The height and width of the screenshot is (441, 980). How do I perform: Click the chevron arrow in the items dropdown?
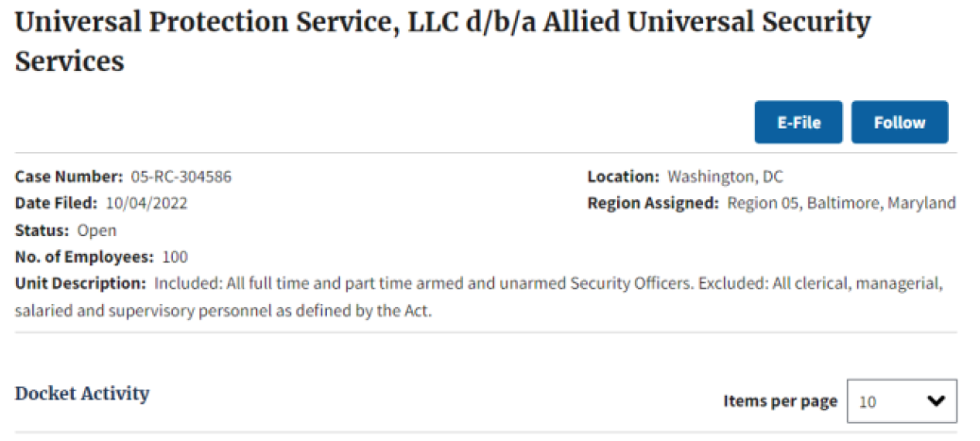tap(936, 401)
